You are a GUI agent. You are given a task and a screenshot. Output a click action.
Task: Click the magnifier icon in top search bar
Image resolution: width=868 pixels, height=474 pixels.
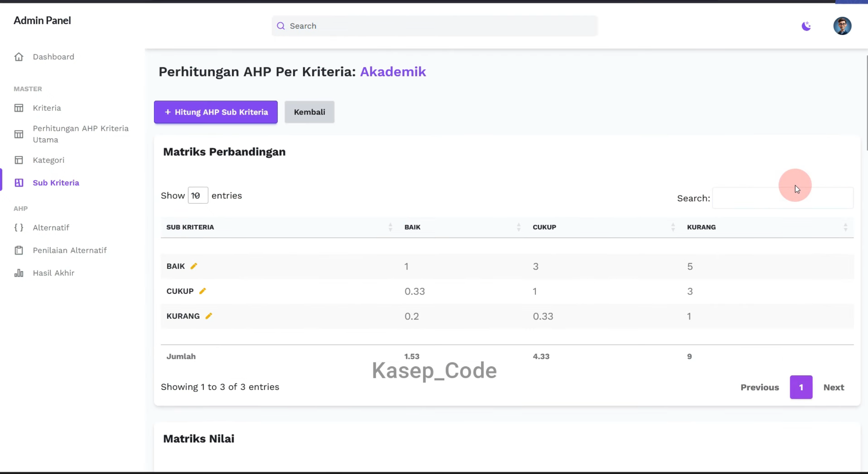[281, 26]
